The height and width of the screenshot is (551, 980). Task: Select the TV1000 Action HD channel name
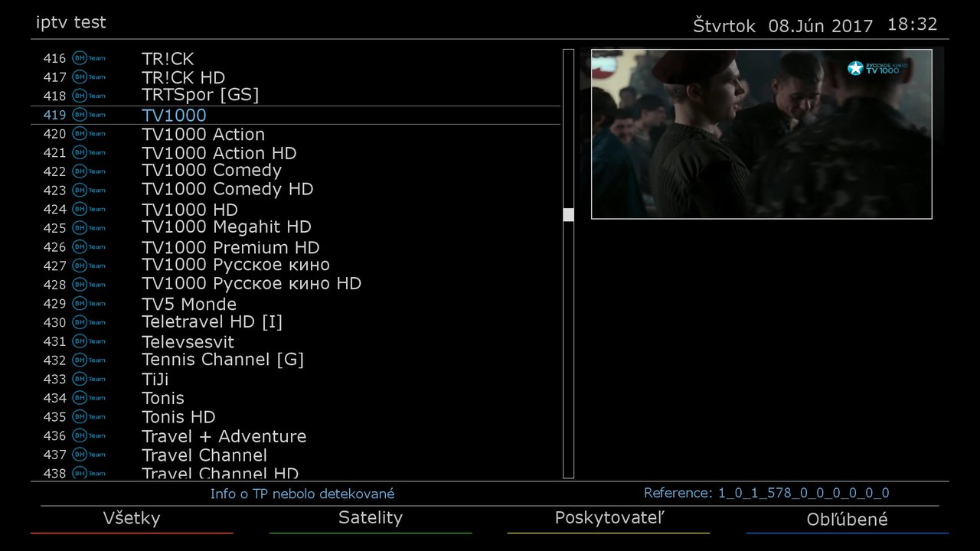click(219, 153)
